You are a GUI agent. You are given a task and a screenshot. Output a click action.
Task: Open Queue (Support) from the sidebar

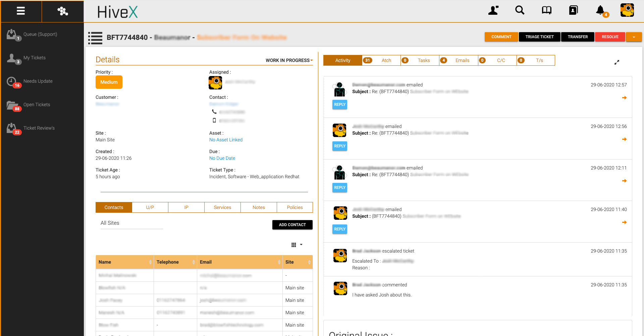[x=40, y=34]
